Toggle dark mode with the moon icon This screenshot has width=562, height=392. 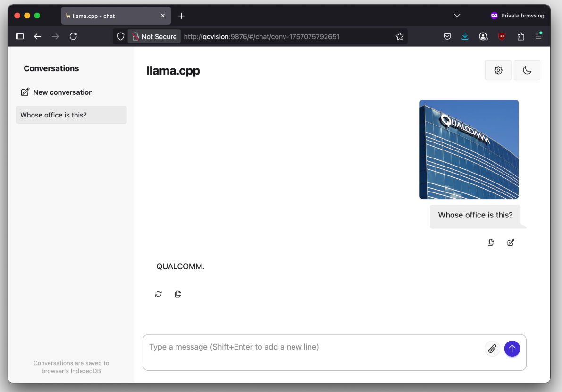527,70
